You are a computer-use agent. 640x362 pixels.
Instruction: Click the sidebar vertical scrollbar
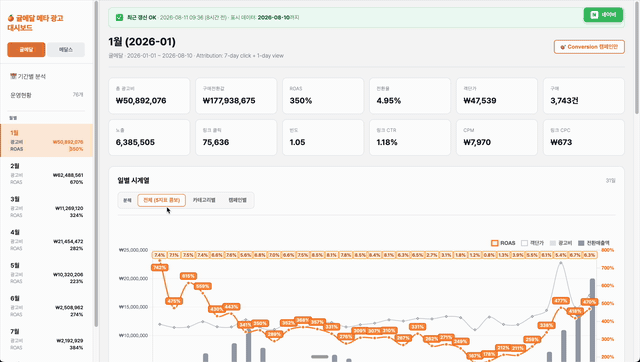[96, 163]
